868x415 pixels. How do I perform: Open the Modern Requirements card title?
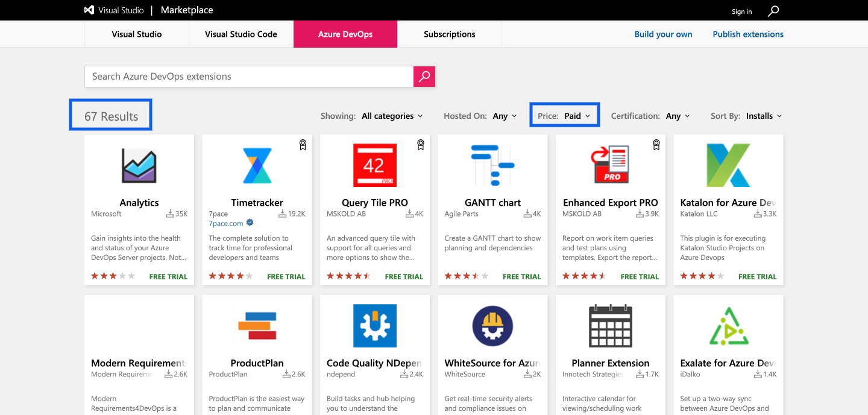click(x=139, y=363)
